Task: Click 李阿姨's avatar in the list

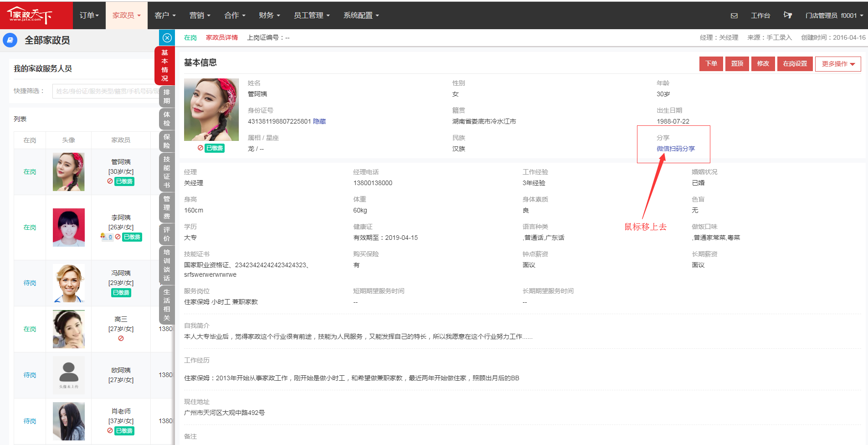Action: [69, 228]
